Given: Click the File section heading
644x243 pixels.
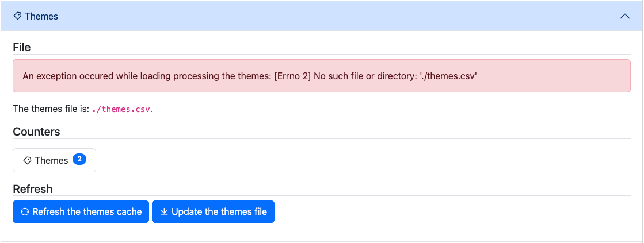Looking at the screenshot, I should 22,47.
